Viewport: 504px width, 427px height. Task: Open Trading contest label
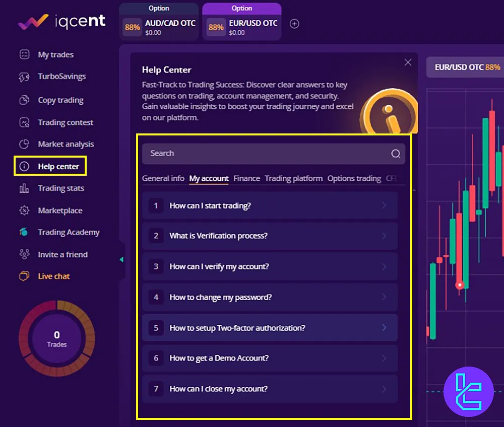click(66, 122)
